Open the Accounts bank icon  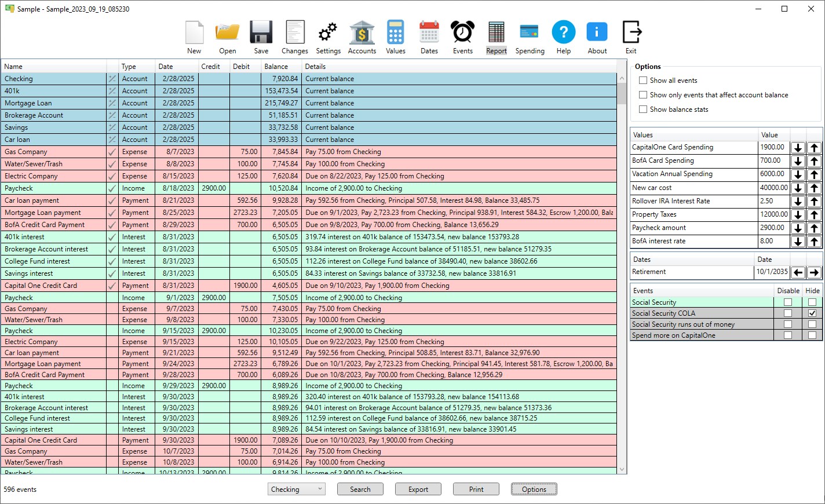click(362, 33)
